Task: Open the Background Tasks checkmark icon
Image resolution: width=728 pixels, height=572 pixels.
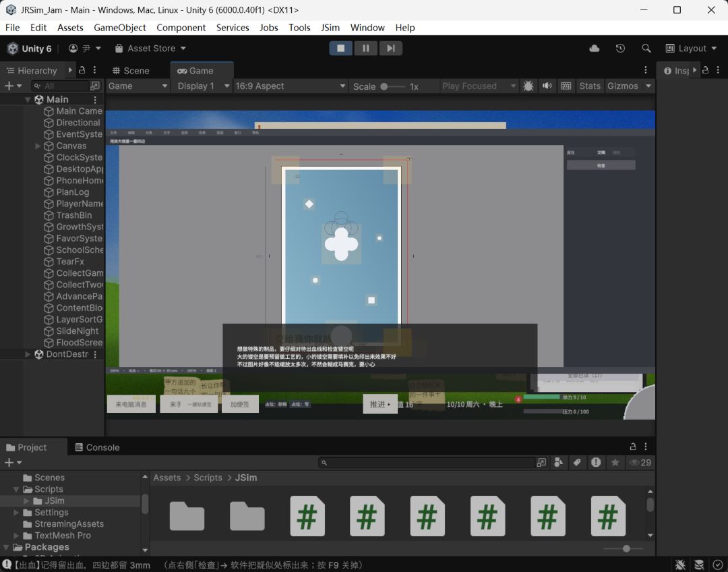Action: (718, 565)
